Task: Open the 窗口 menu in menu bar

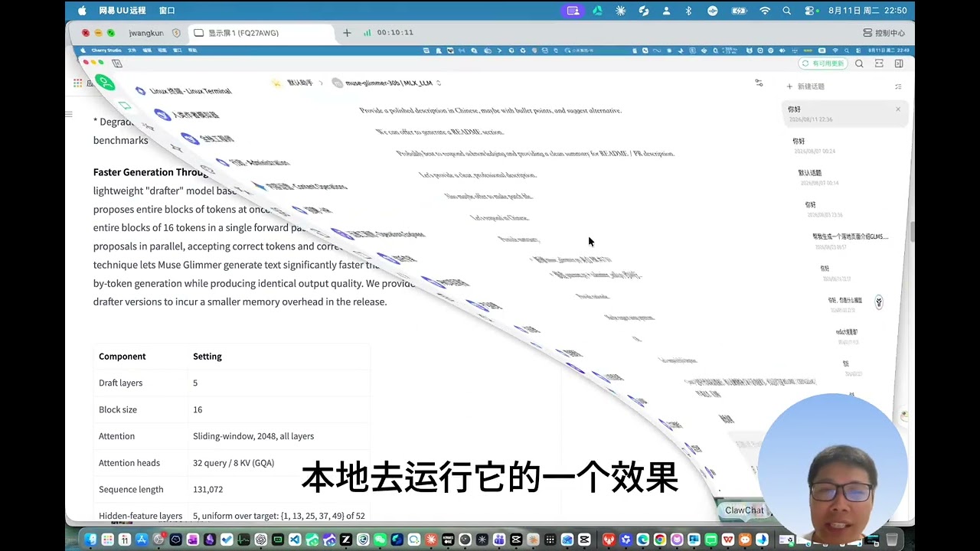Action: click(x=167, y=11)
